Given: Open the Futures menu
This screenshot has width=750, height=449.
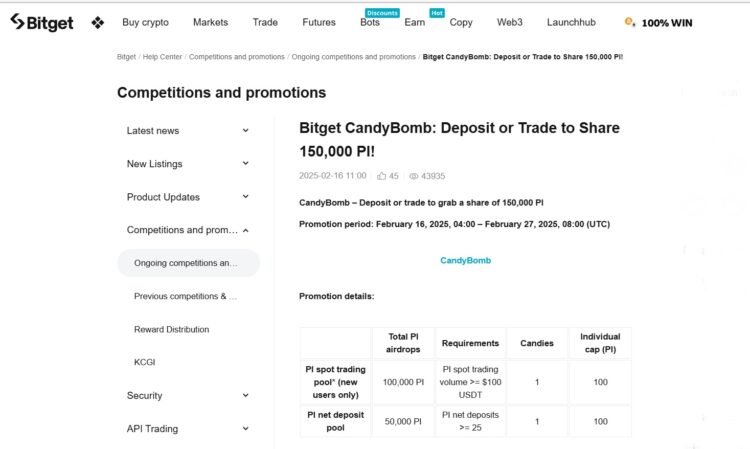Looking at the screenshot, I should point(319,22).
